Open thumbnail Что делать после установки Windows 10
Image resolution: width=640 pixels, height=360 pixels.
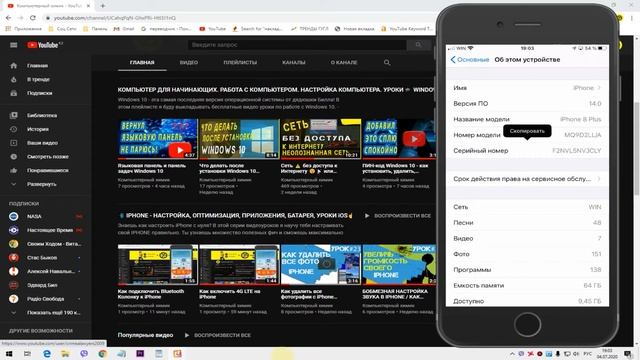[239, 139]
